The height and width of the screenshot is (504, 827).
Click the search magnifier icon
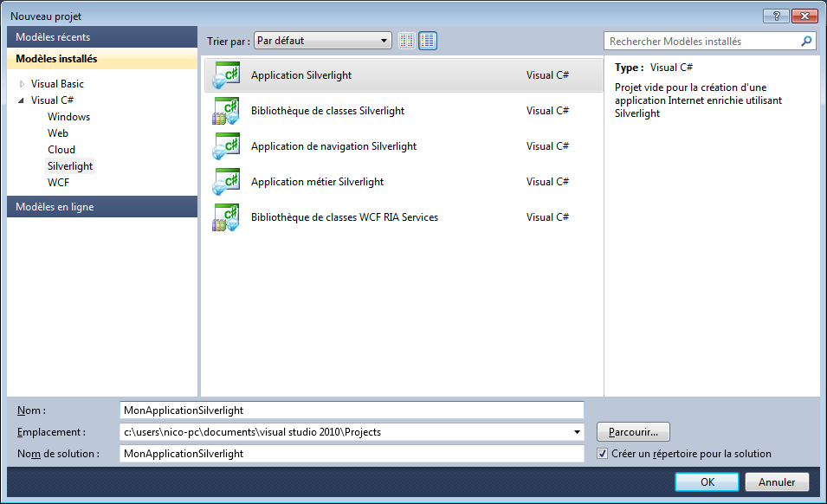pos(806,41)
